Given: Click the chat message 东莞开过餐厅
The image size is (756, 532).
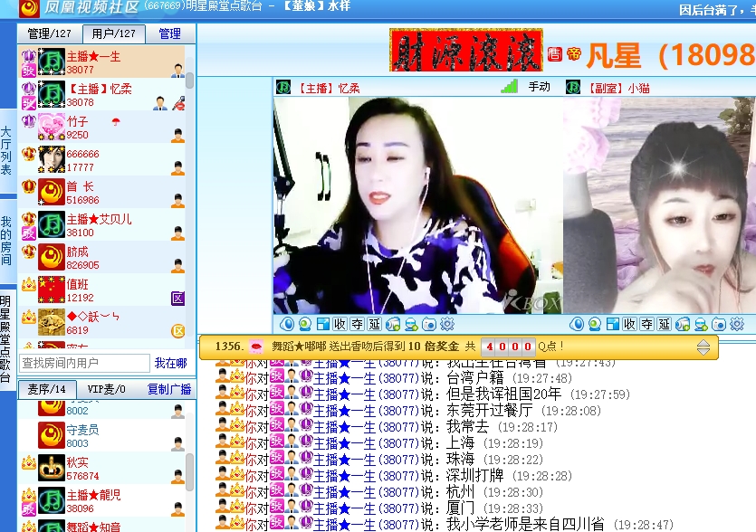Looking at the screenshot, I should point(490,411).
